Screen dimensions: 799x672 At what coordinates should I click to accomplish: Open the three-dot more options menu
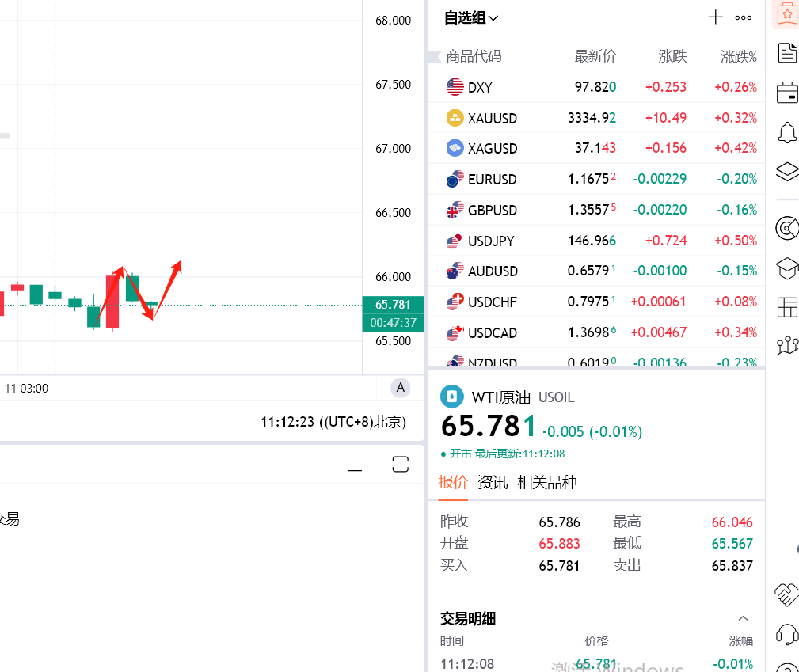click(x=744, y=18)
